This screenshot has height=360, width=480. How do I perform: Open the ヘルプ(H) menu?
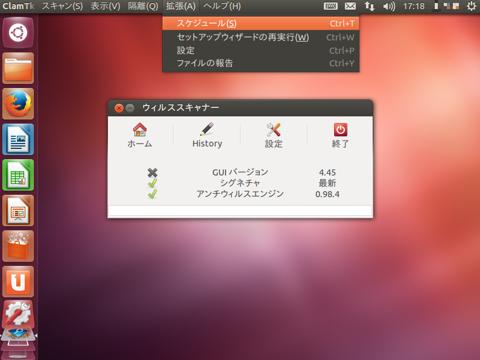[222, 6]
